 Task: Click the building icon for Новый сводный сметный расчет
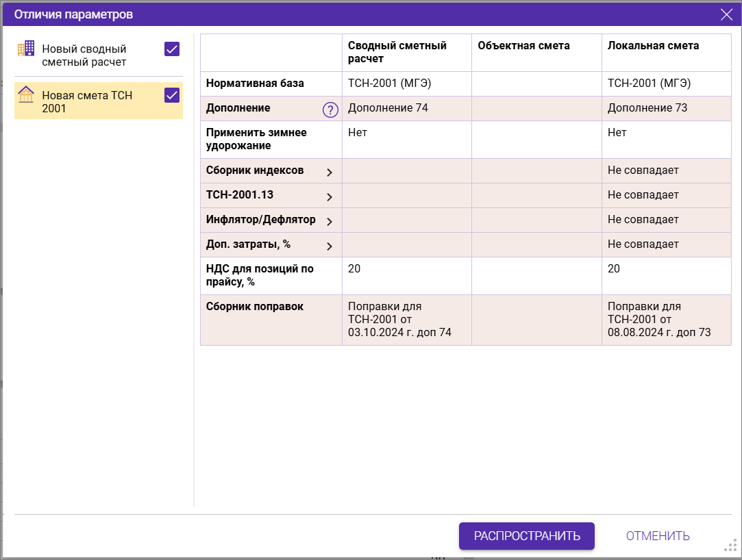tap(25, 49)
